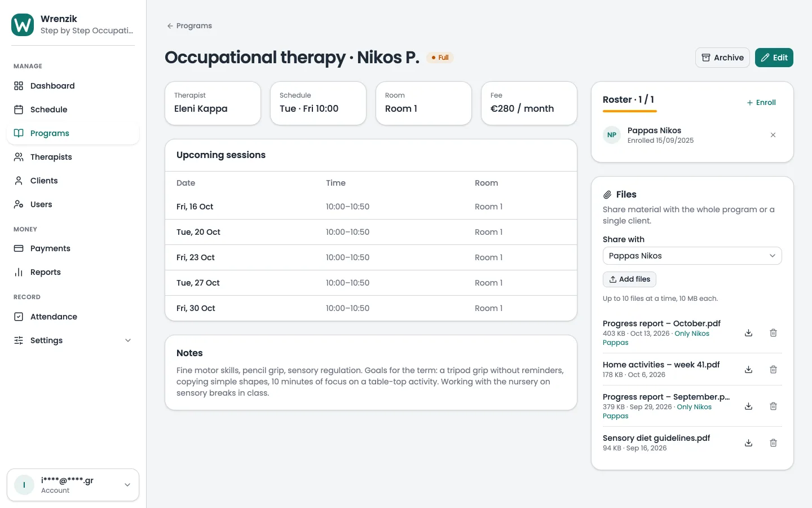Click Sensory diet guidelines.pdf file name
Screen dimensions: 812x508
tap(656, 438)
